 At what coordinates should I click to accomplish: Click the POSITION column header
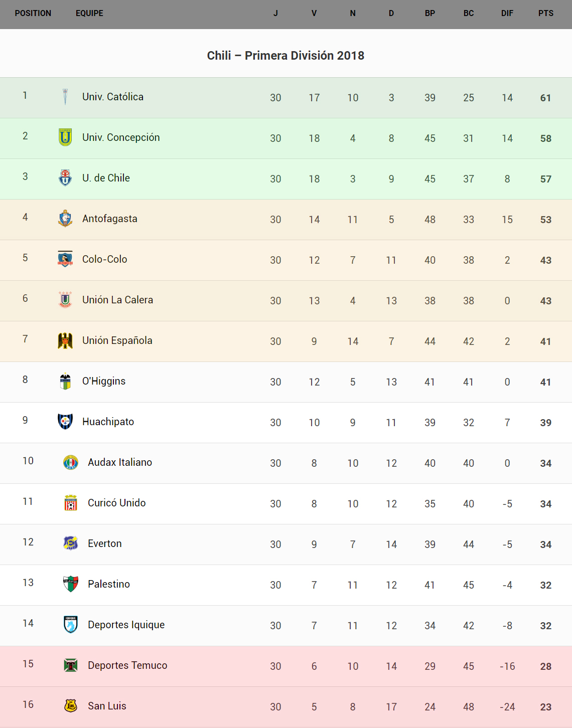33,14
